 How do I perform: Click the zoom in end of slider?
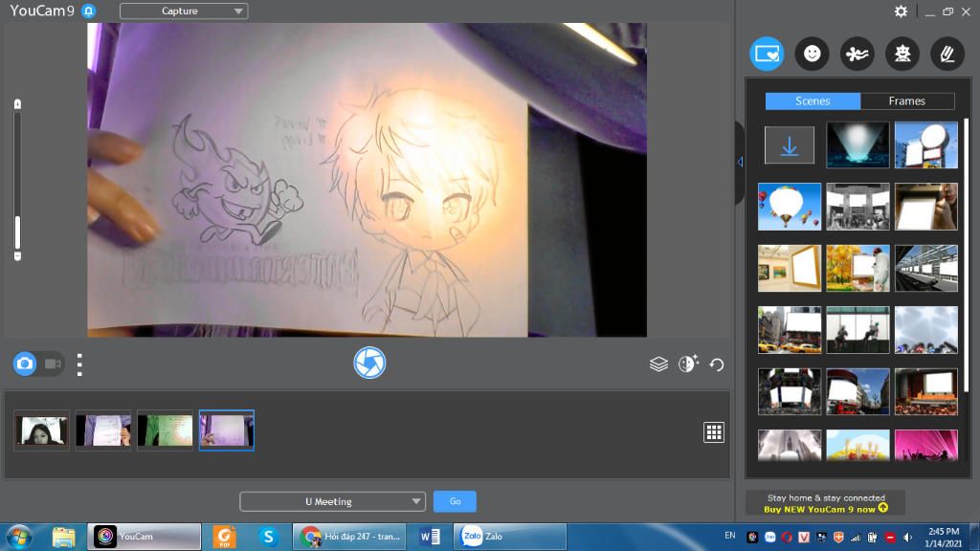tap(17, 104)
